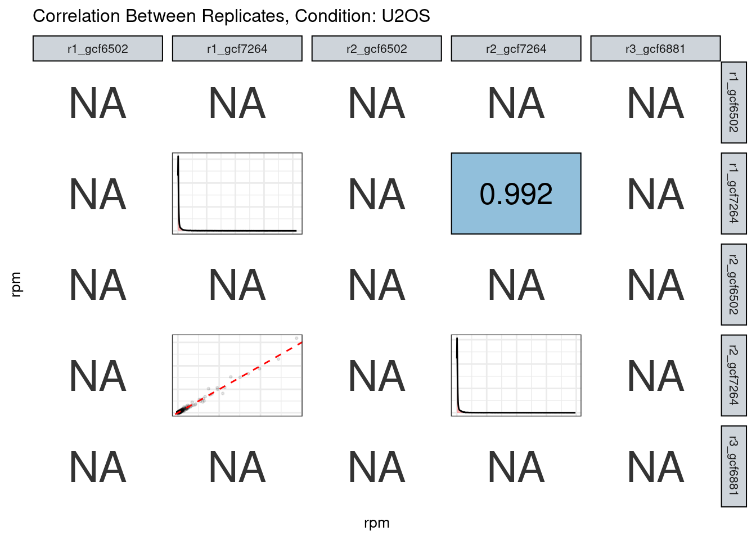The width and height of the screenshot is (756, 540).
Task: Click the horizontal rpm axis label at bottom
Action: [x=376, y=523]
